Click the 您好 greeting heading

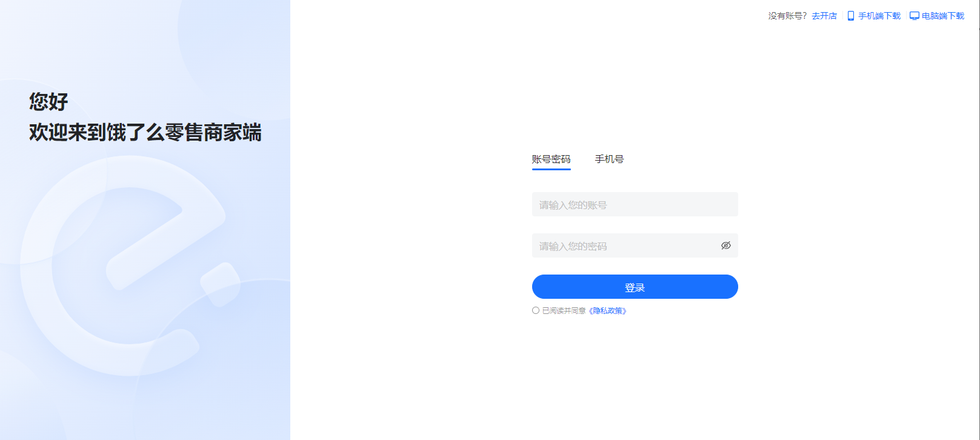point(48,101)
